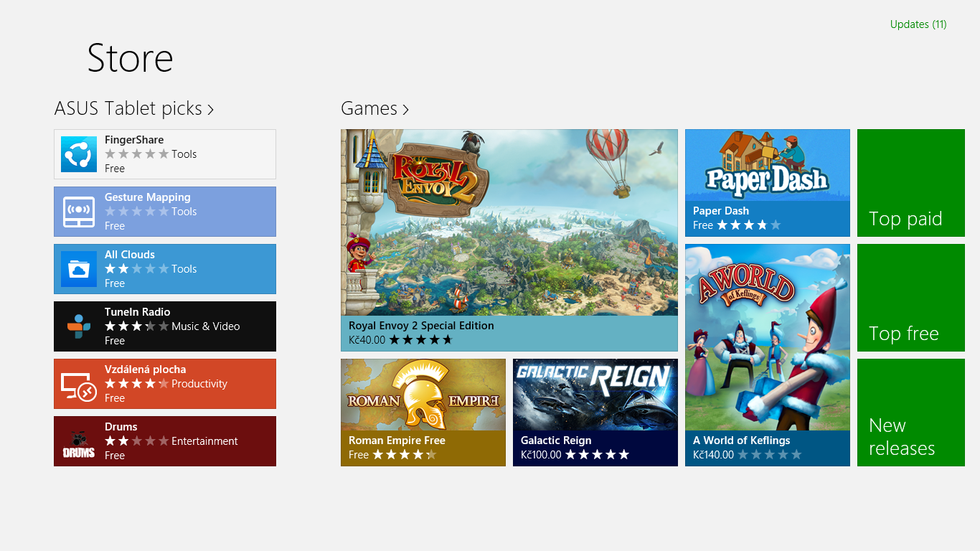Viewport: 980px width, 551px height.
Task: Open the Top paid green tile
Action: pos(910,183)
